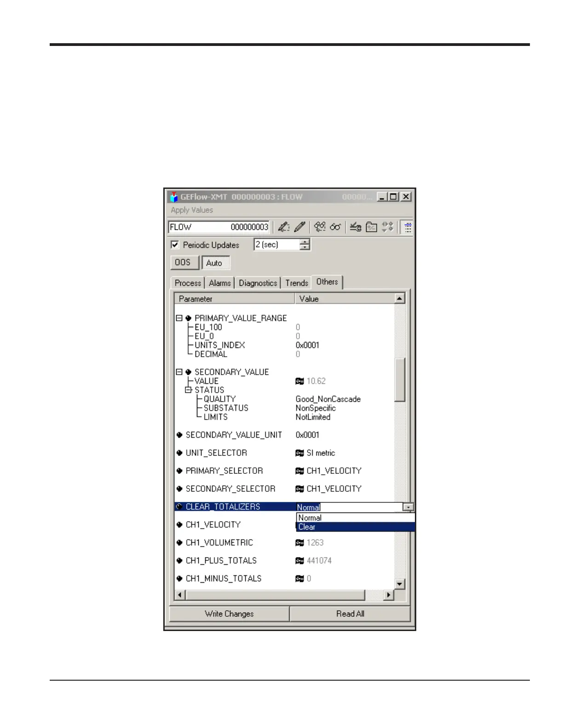Collapse the STATUS sub-node
563x728 pixels.
click(x=188, y=390)
